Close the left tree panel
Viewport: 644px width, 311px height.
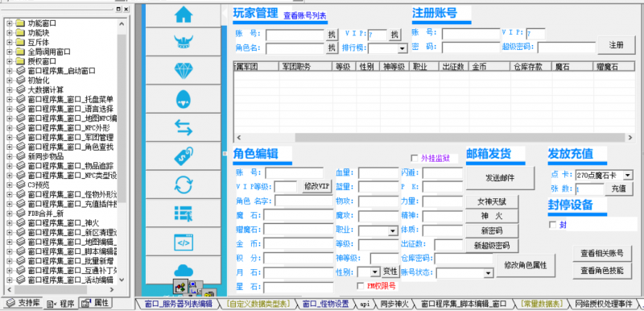(x=126, y=9)
